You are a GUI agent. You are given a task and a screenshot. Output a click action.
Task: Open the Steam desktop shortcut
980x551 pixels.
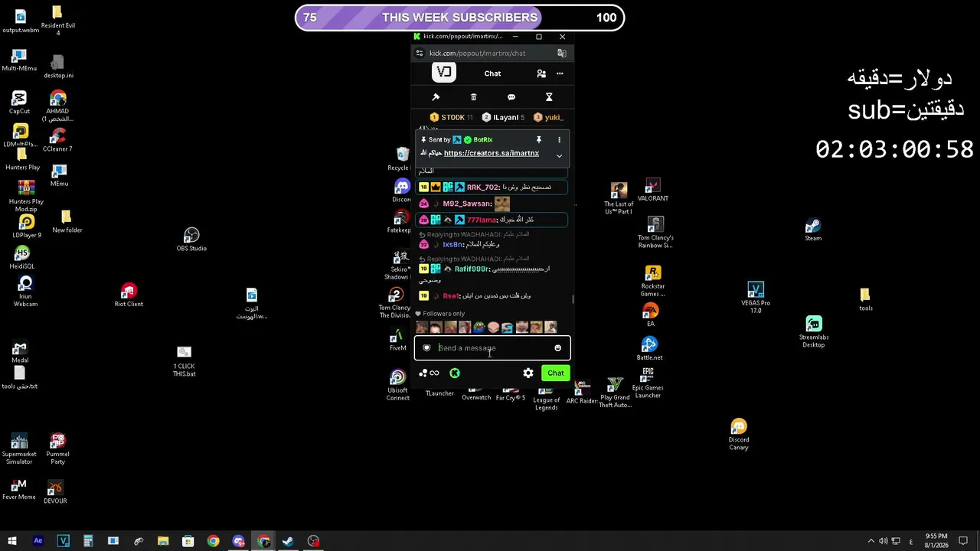(x=813, y=230)
